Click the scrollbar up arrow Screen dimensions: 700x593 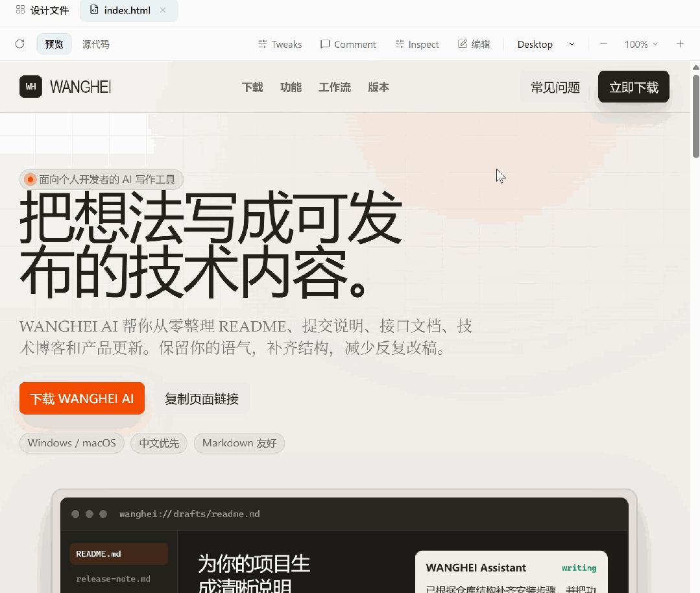tap(696, 67)
